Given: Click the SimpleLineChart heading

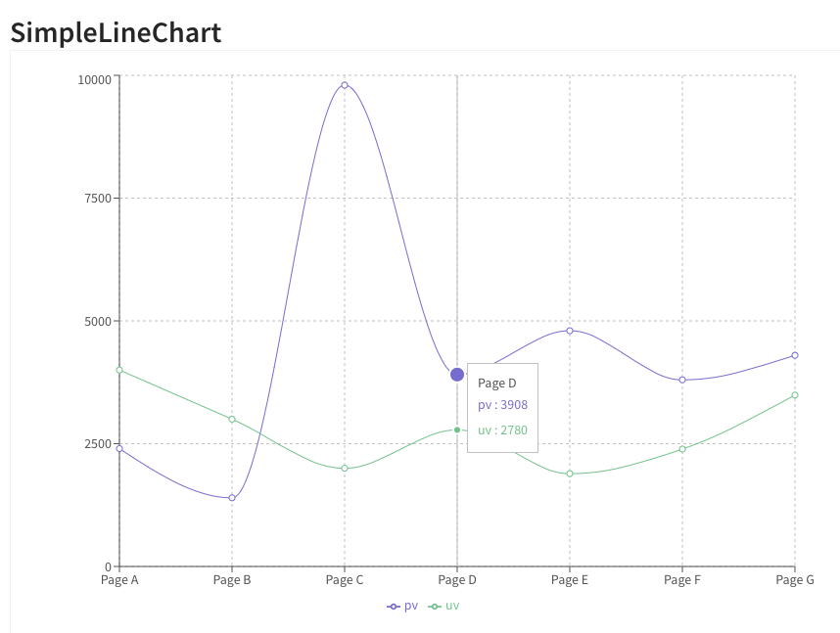Looking at the screenshot, I should (x=116, y=32).
